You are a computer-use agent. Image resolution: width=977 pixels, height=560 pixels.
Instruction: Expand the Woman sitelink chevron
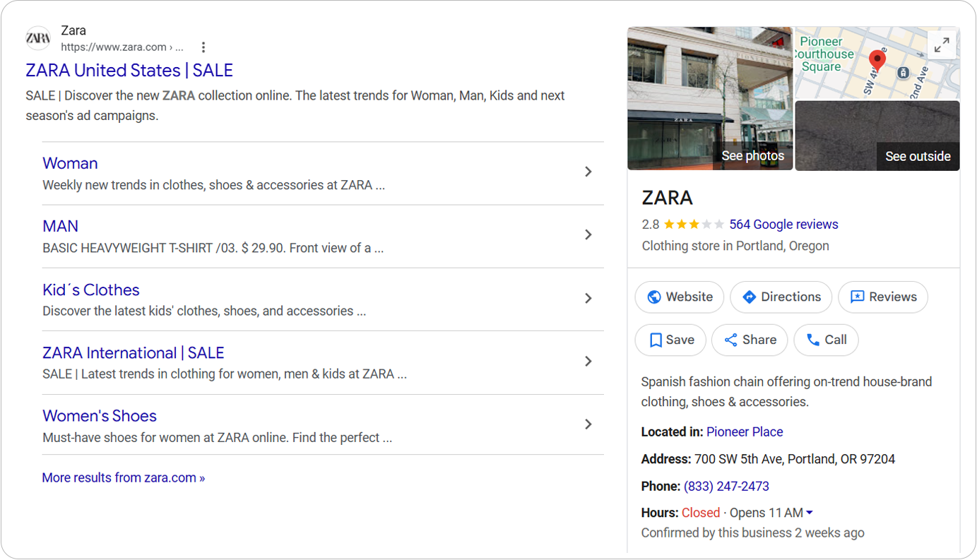(x=588, y=172)
